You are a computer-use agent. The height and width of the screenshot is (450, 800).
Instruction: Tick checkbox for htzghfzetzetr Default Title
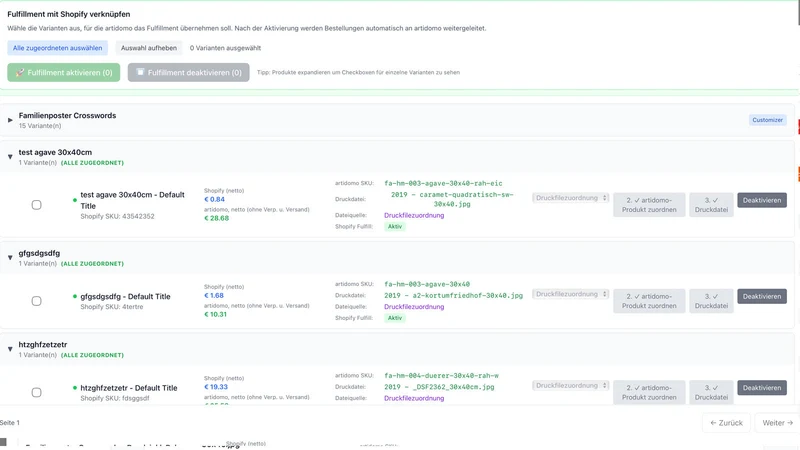coord(36,392)
